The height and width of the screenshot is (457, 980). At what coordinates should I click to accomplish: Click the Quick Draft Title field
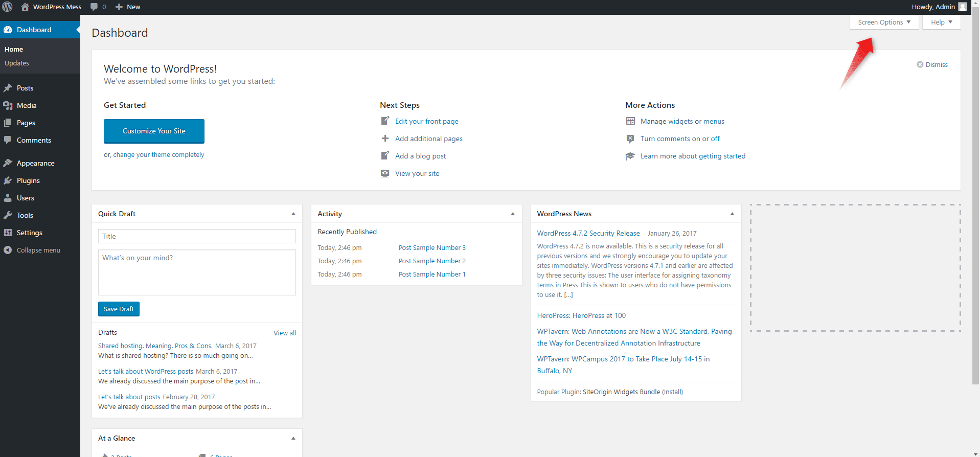tap(197, 236)
